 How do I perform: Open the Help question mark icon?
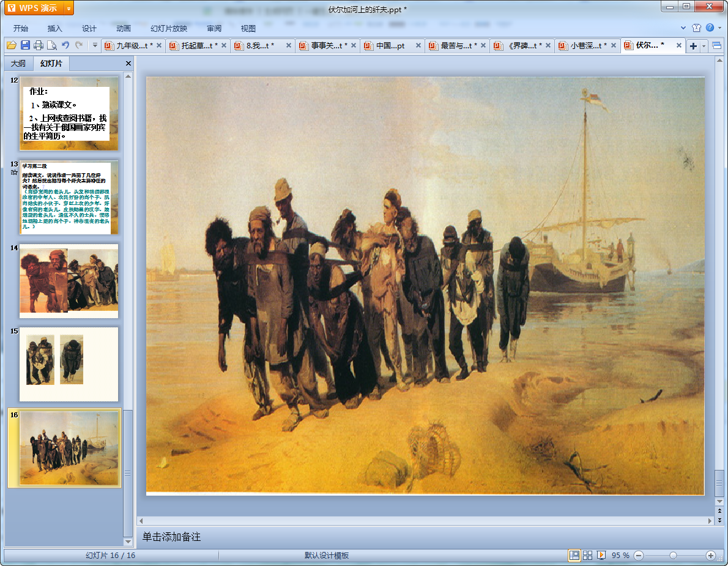pyautogui.click(x=710, y=28)
